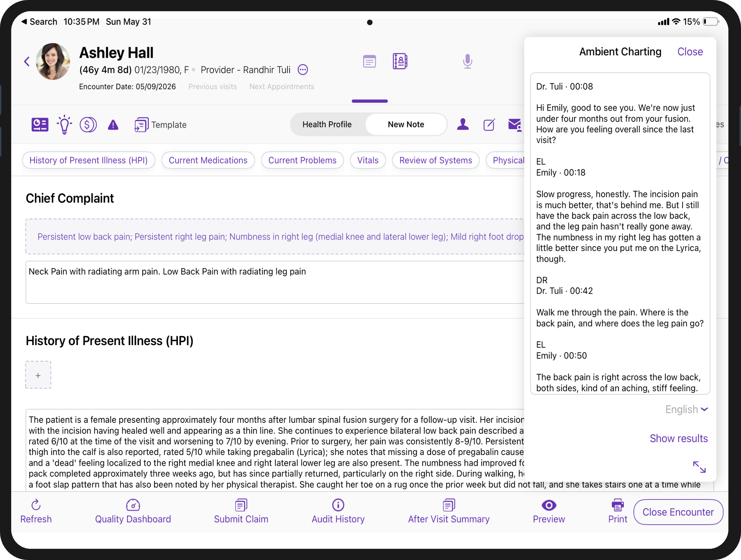The width and height of the screenshot is (741, 560).
Task: Switch to Health Profile view
Action: coord(327,124)
